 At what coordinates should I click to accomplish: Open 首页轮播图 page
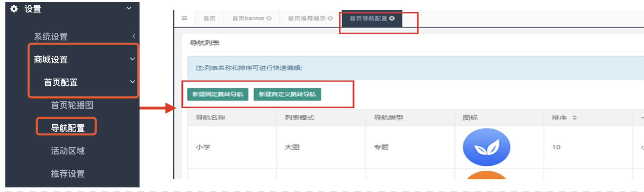72,105
